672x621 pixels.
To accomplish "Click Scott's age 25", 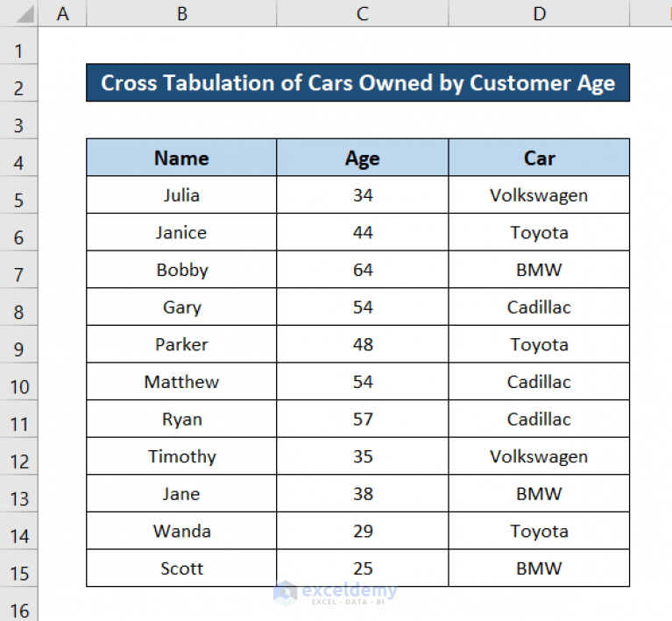I will click(363, 568).
